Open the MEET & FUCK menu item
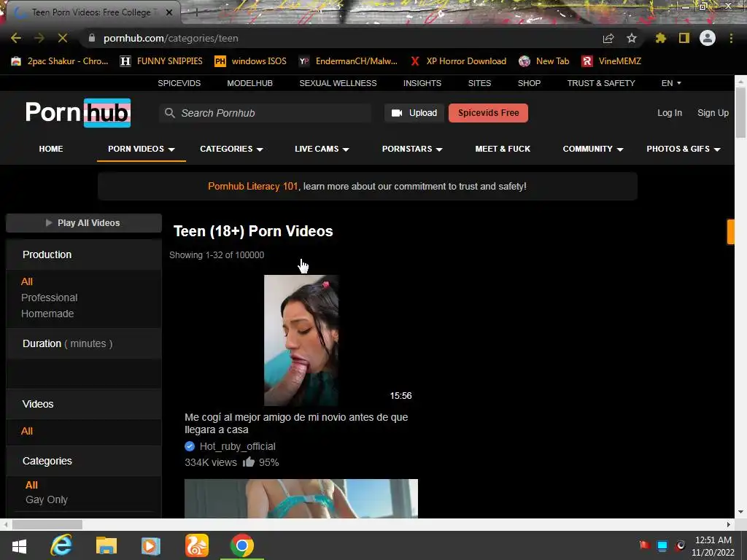Image resolution: width=747 pixels, height=560 pixels. pyautogui.click(x=503, y=149)
